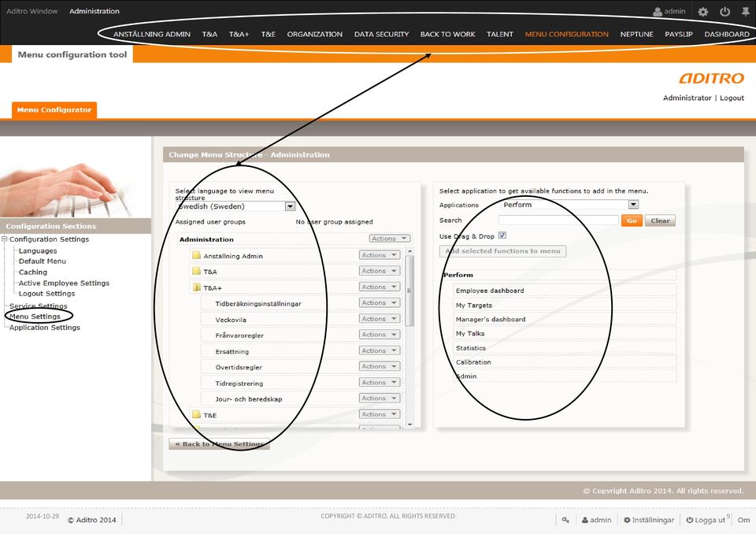
Task: Open the DASHBOARD menu
Action: pyautogui.click(x=727, y=34)
